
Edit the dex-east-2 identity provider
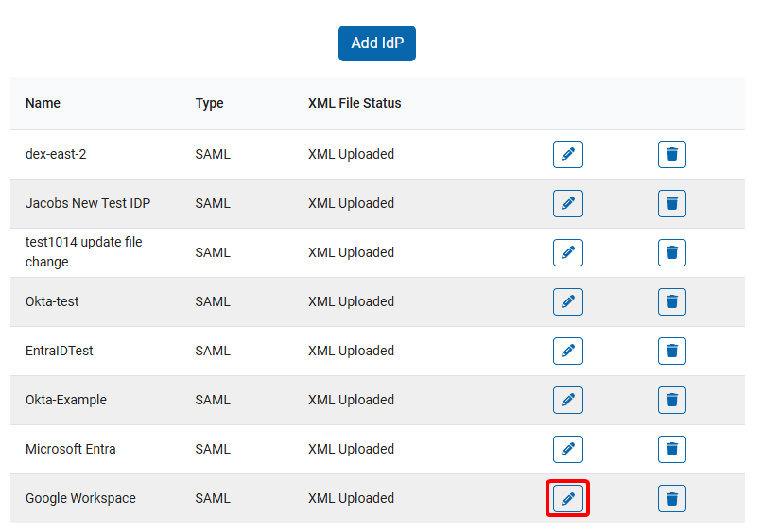[567, 154]
